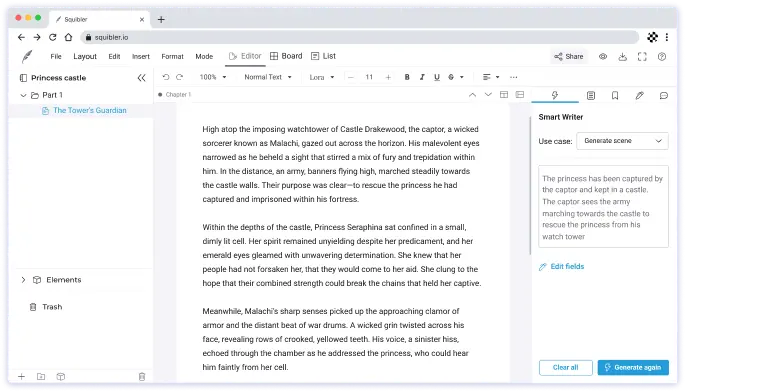Viewport: 769px width, 392px height.
Task: Enter fullscreen using the expand icon
Action: (642, 56)
